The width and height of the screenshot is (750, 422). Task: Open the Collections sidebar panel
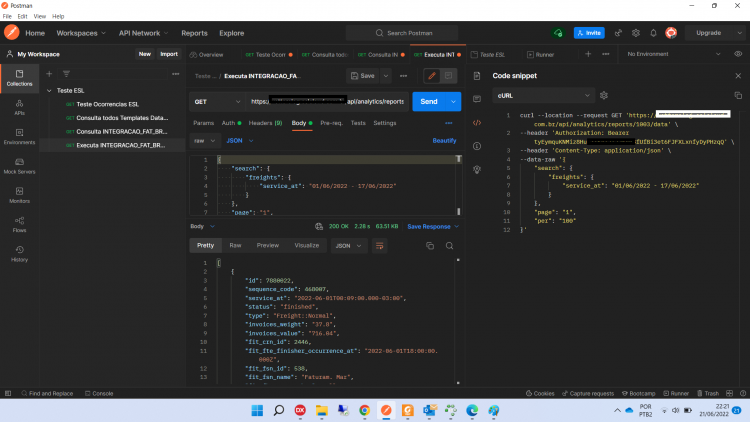tap(19, 78)
